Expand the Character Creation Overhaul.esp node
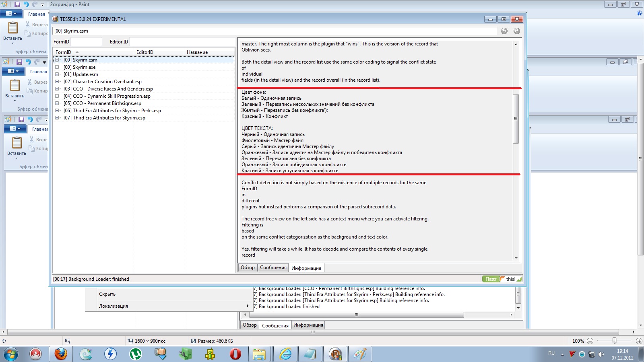644x362 pixels. [x=57, y=82]
